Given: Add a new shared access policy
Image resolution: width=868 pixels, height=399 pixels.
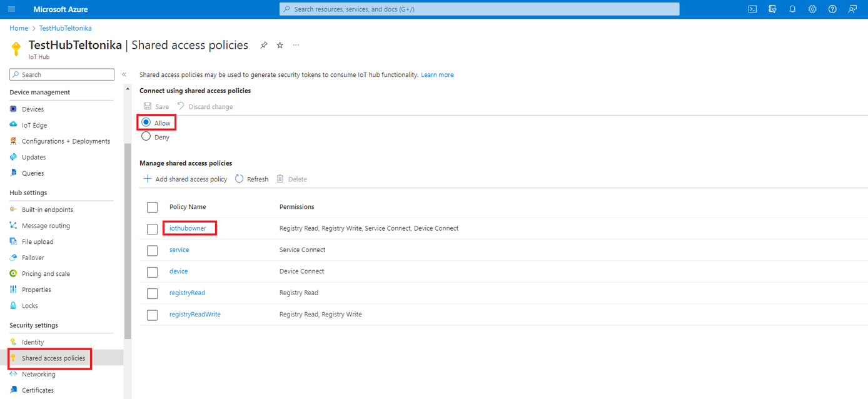Looking at the screenshot, I should (x=185, y=179).
